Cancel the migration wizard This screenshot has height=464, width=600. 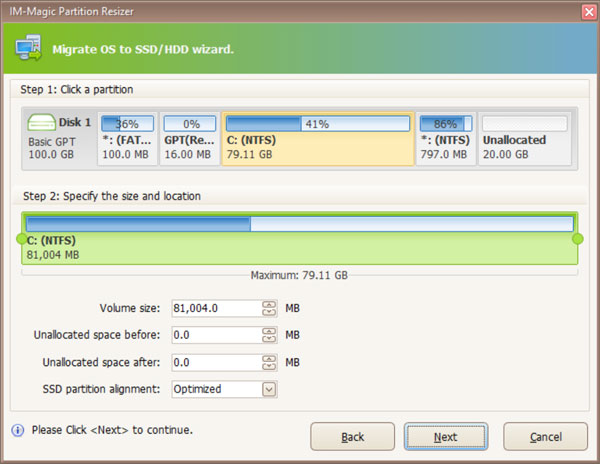[545, 436]
